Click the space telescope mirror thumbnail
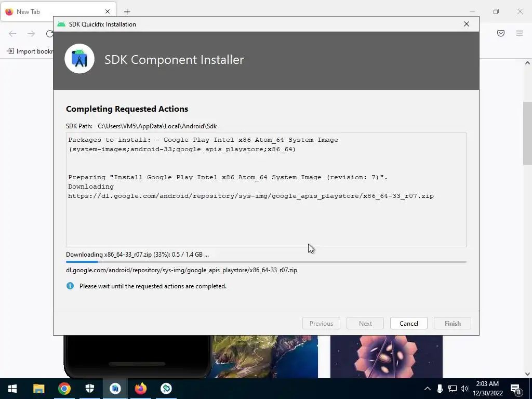The image size is (532, 399). click(387, 356)
